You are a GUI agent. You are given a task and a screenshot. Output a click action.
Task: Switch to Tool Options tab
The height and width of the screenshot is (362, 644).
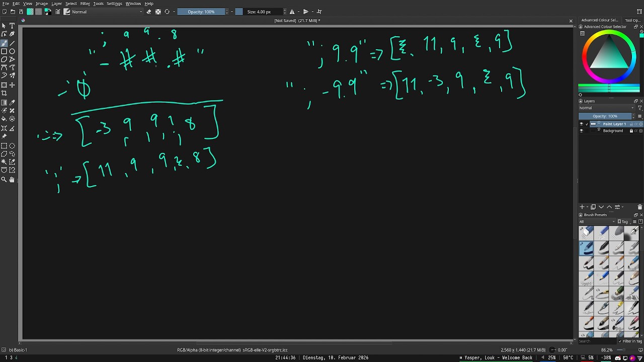point(632,21)
